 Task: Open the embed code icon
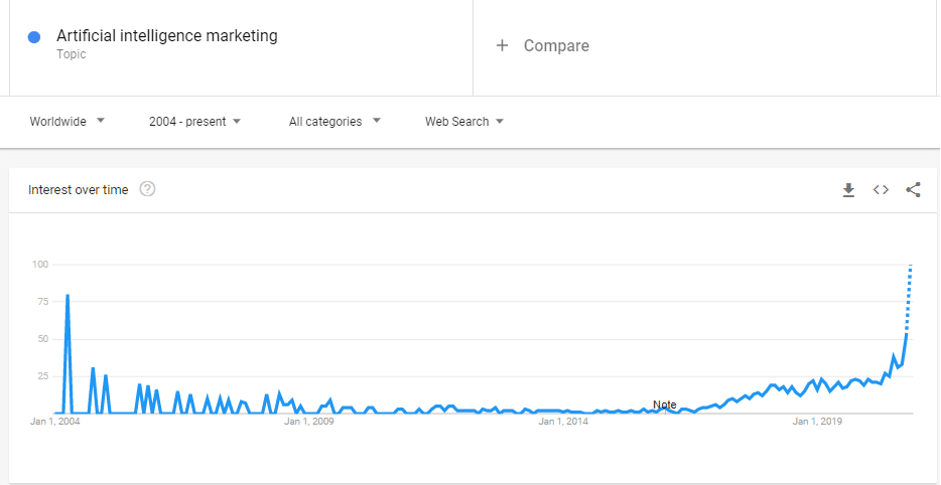click(x=881, y=190)
